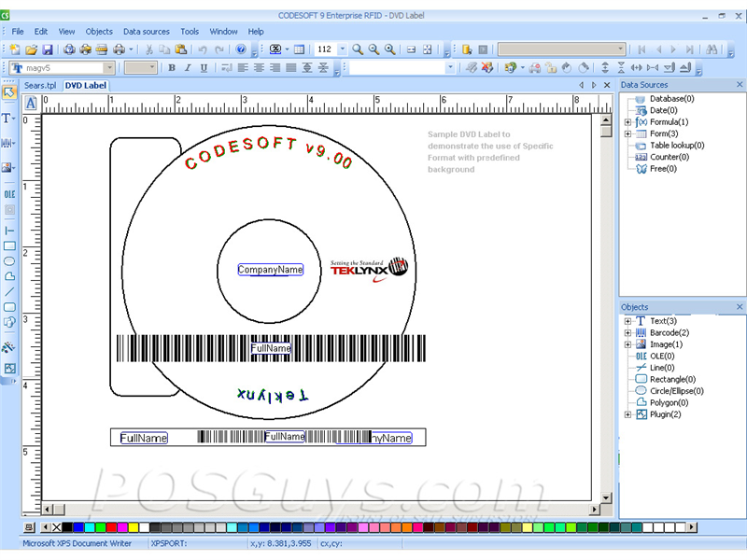Create a new label document

point(15,49)
